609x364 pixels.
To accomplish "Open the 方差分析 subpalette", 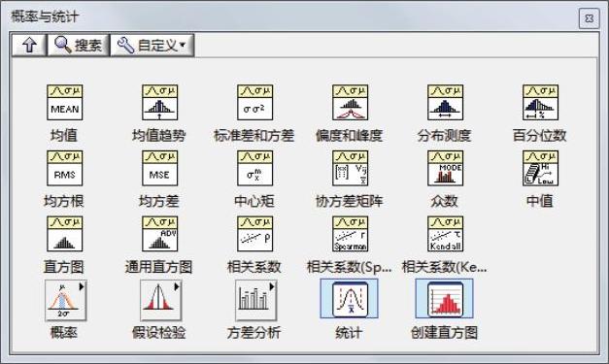I will (x=255, y=300).
